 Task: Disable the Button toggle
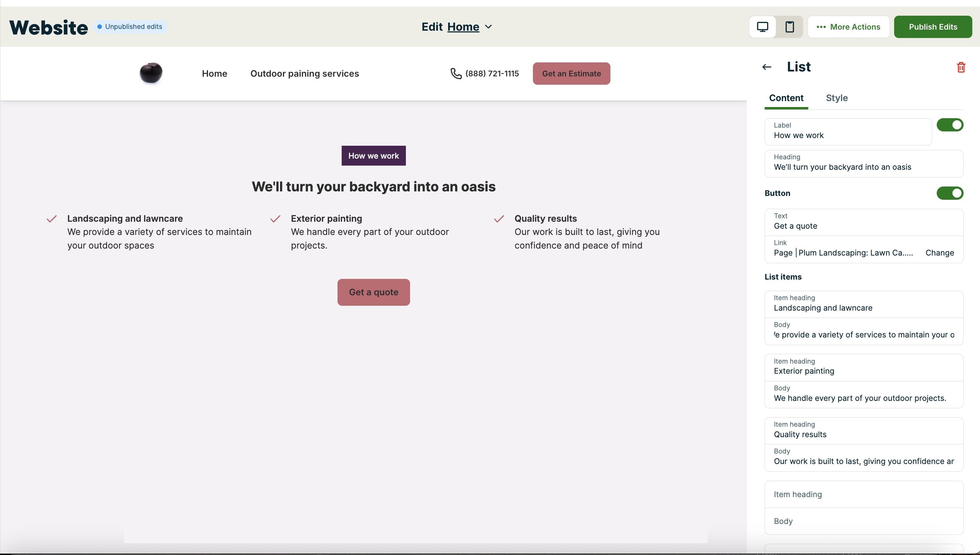(950, 193)
